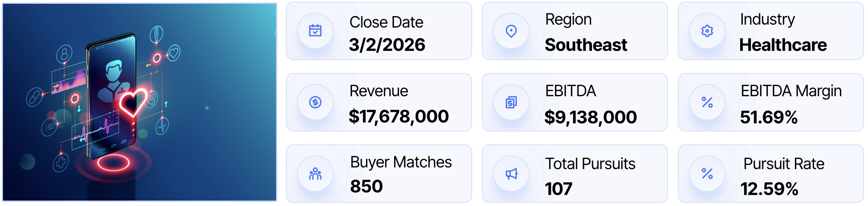Click the Buyer Matches label
The image size is (868, 206).
tap(401, 162)
